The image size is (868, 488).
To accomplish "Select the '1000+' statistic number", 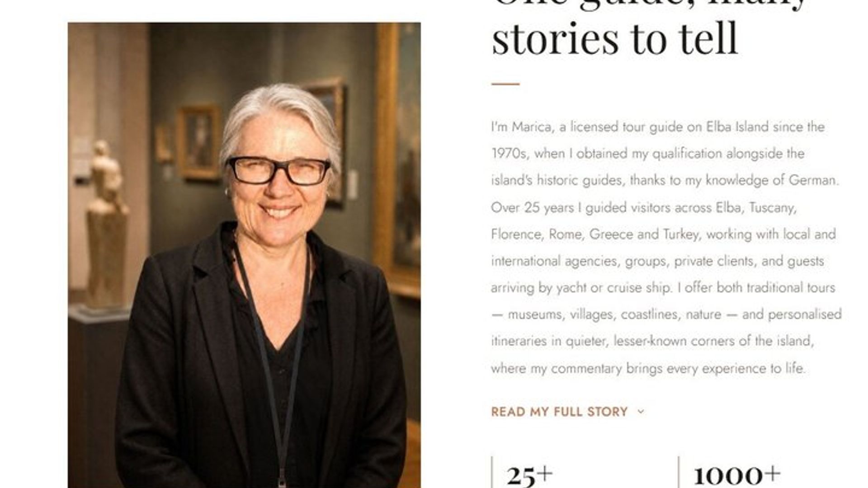I will click(x=737, y=474).
